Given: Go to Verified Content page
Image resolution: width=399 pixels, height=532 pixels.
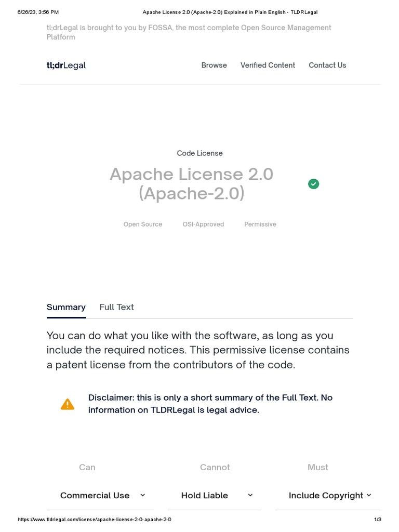Looking at the screenshot, I should click(268, 65).
